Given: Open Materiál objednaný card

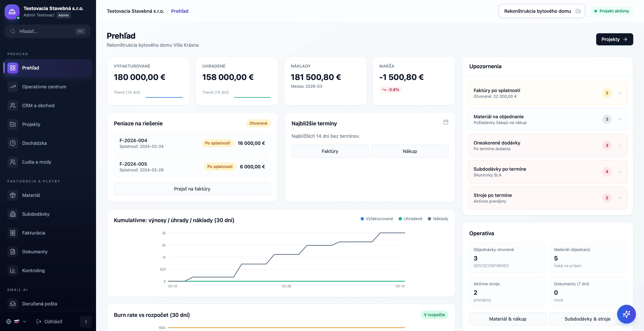Looking at the screenshot, I should pos(588,258).
